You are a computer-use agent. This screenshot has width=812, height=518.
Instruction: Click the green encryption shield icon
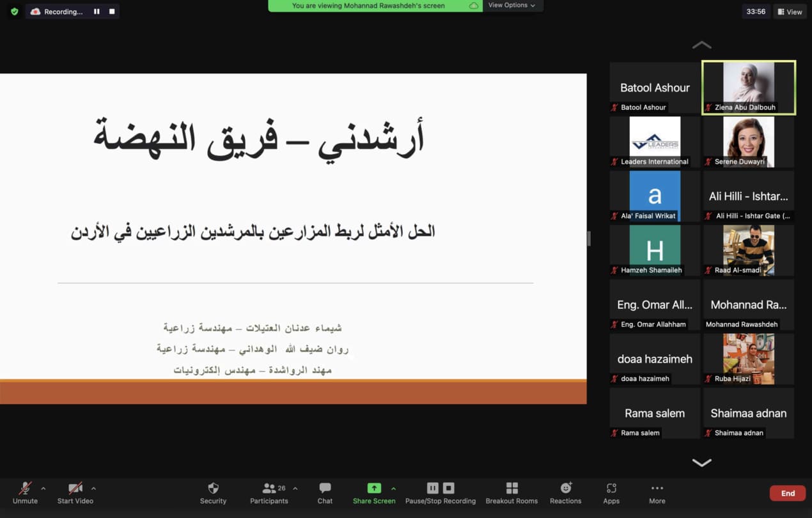point(15,12)
